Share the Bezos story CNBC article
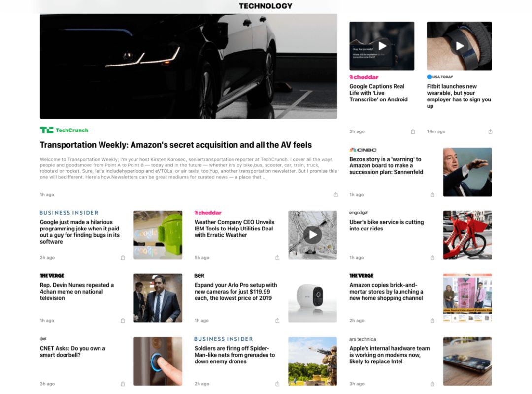532x394 pixels. click(432, 195)
